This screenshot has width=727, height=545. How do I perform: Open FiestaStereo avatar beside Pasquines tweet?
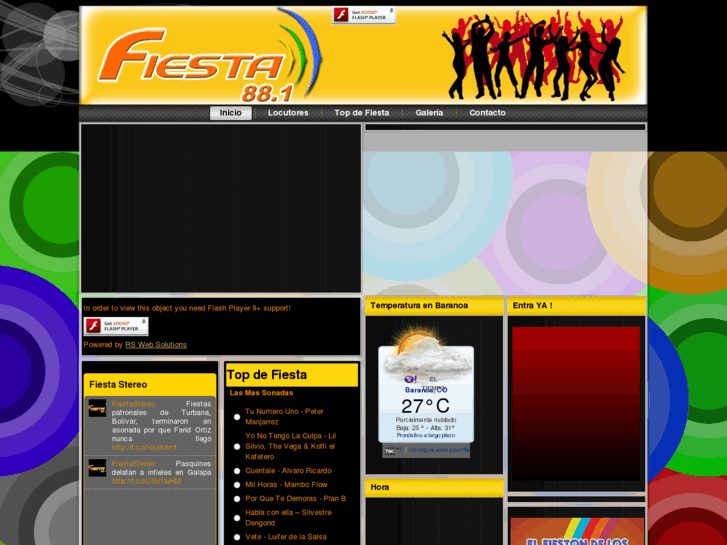pos(97,468)
